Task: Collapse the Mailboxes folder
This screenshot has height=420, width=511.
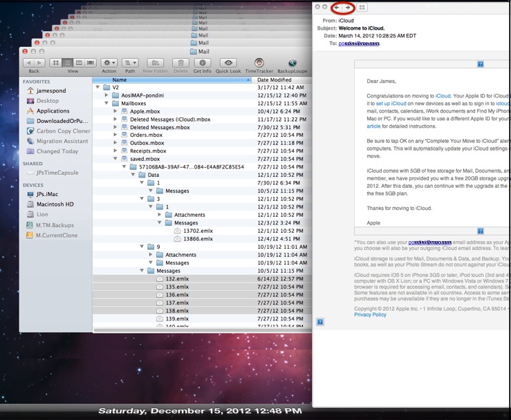Action: pyautogui.click(x=106, y=103)
